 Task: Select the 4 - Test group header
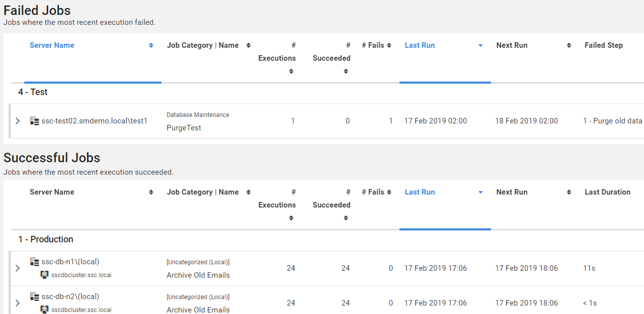[x=33, y=92]
